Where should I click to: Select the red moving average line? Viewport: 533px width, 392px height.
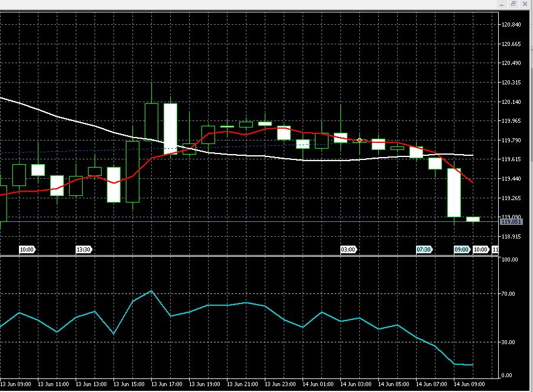coord(248,135)
